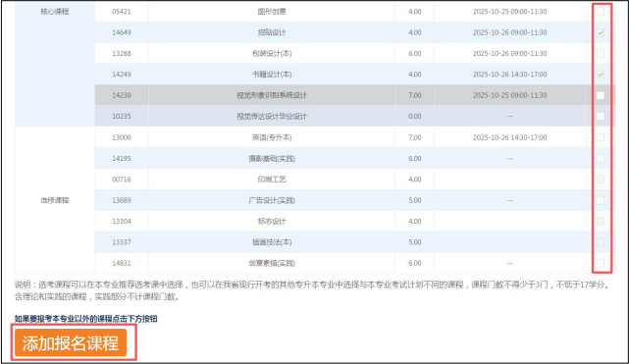Click the course name 视觉传达设计毕业设计
The width and height of the screenshot is (629, 364).
(272, 116)
